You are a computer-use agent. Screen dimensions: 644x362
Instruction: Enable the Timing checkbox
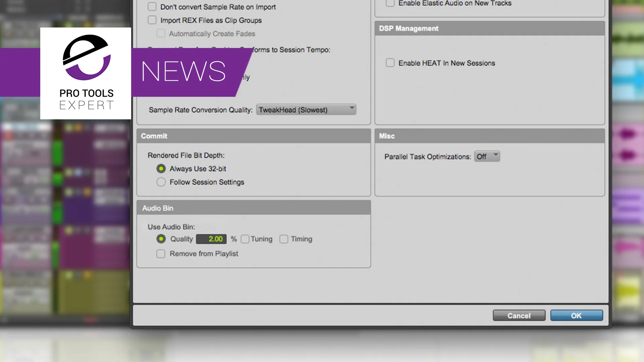pos(284,239)
